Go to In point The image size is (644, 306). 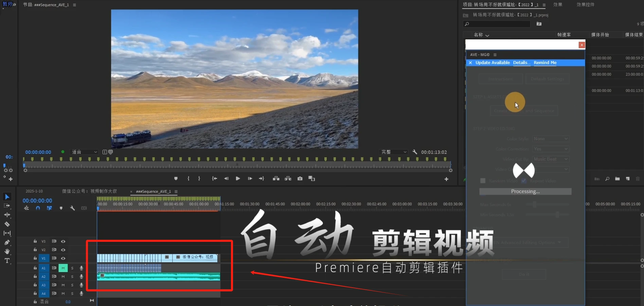pos(214,179)
